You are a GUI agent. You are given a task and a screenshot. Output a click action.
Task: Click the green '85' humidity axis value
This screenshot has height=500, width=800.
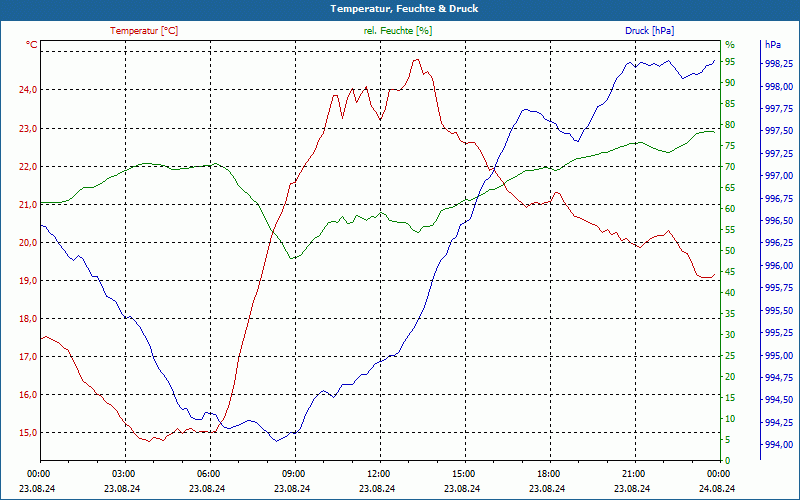coord(730,104)
